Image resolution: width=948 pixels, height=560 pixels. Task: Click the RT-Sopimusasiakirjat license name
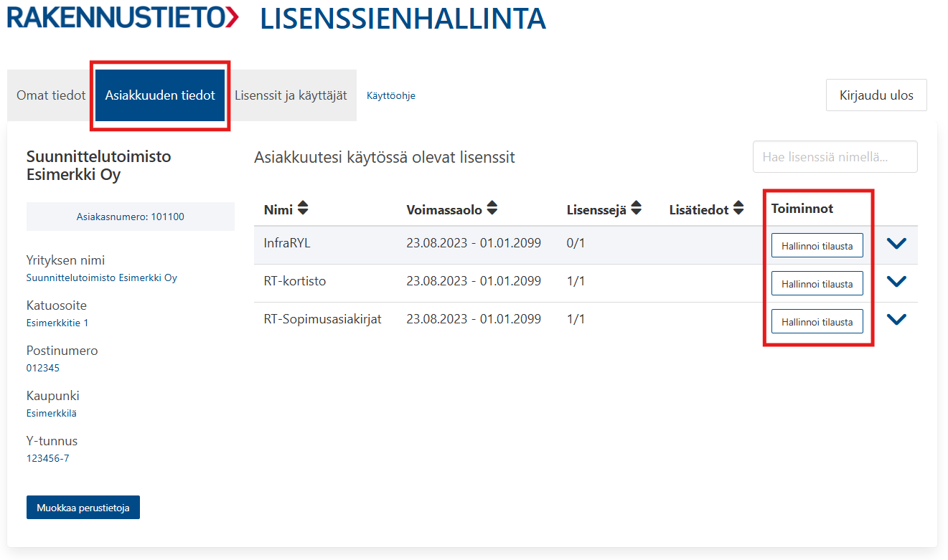click(x=323, y=319)
